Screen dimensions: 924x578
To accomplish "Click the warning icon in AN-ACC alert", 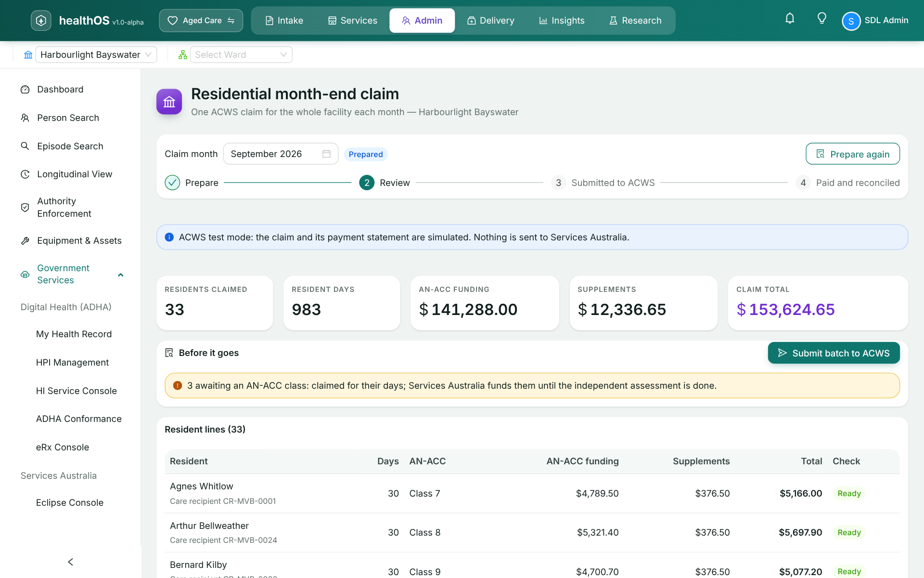I will click(x=178, y=385).
